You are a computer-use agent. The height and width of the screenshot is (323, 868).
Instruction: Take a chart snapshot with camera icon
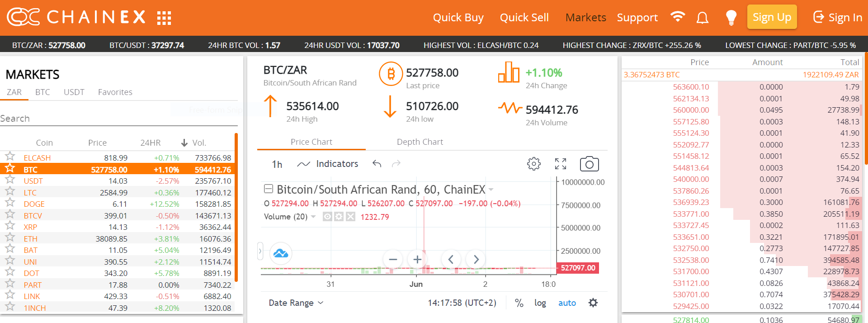(x=590, y=164)
